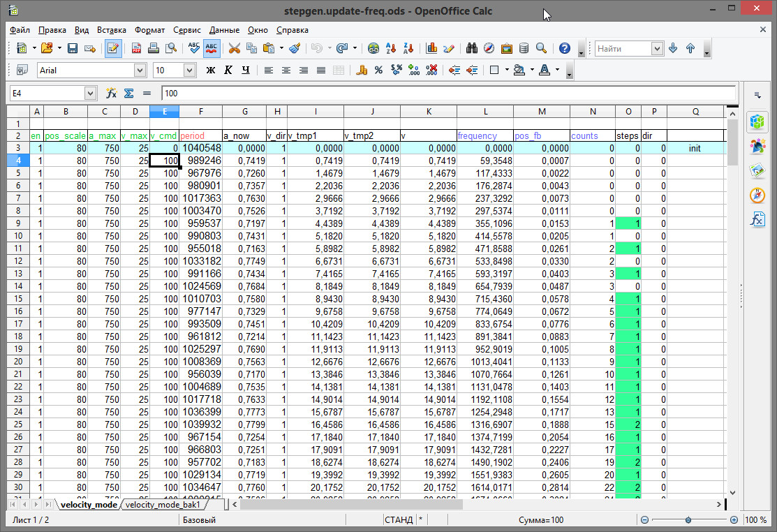Toggle Edit File mode

(112, 48)
